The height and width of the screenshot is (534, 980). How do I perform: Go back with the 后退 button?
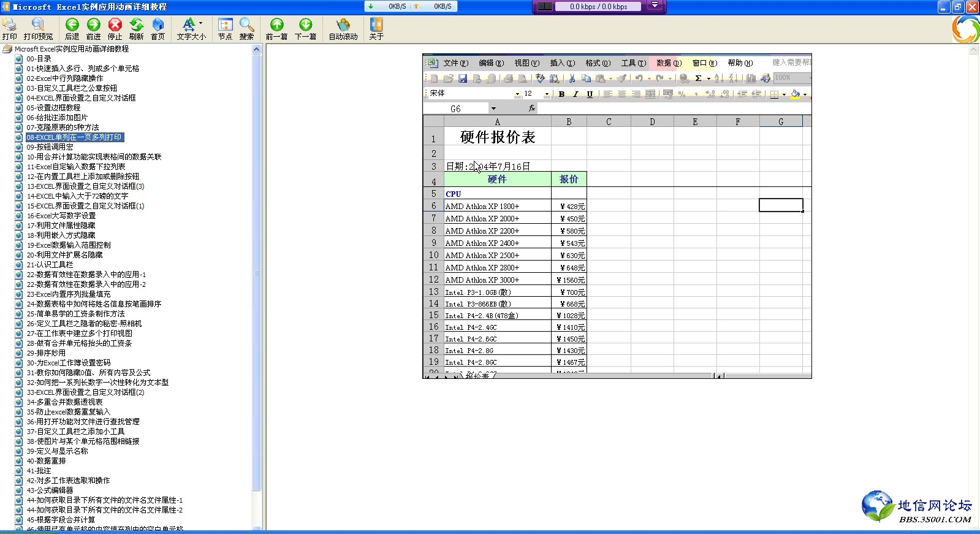(x=72, y=29)
